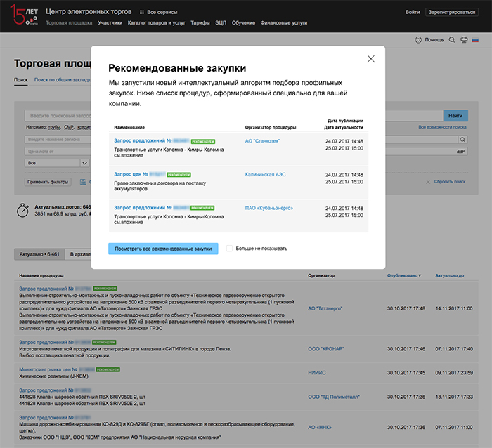Open the Калининская АЭС organizer link
This screenshot has width=492, height=448.
(265, 174)
